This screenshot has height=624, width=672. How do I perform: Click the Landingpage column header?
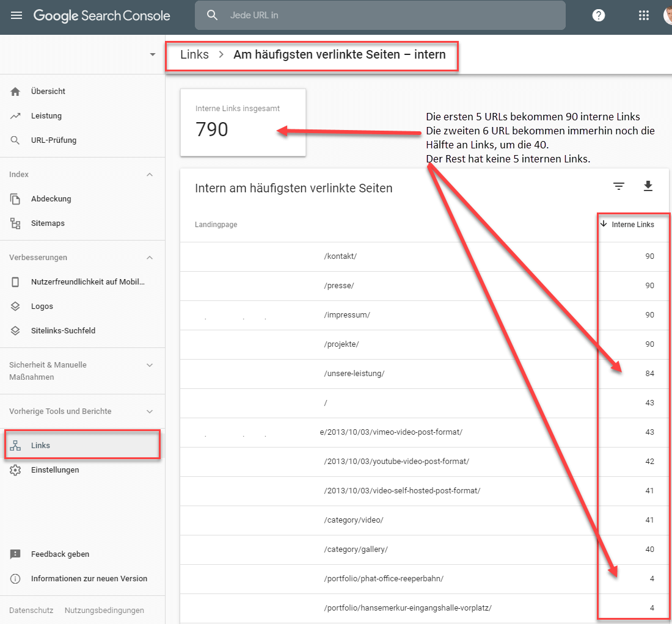point(216,225)
